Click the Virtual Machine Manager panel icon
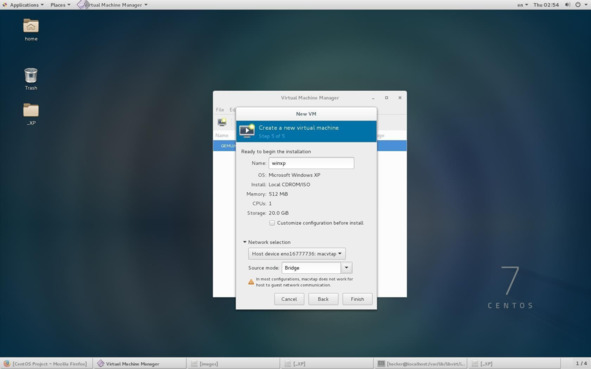Screen dimensions: 591x369 (81, 5)
